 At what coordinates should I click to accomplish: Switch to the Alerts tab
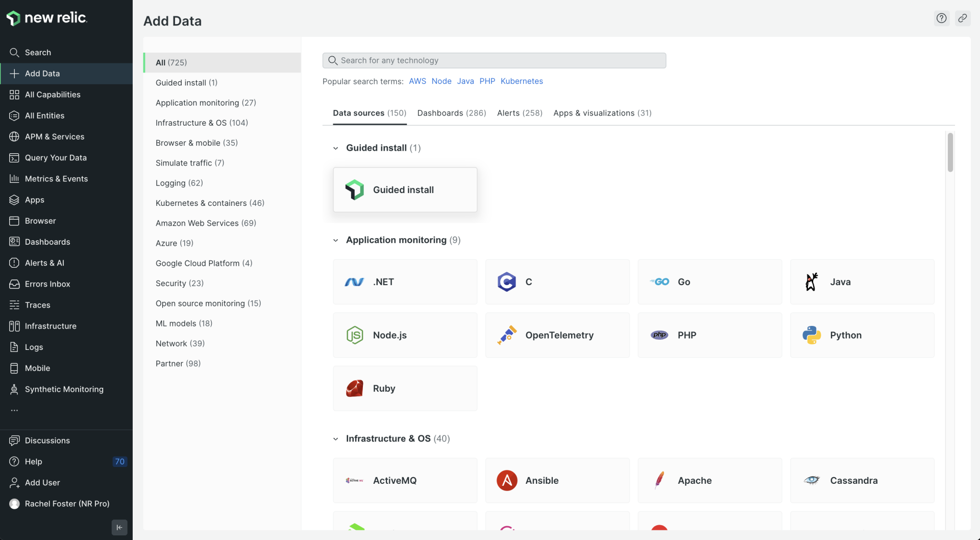pyautogui.click(x=519, y=113)
